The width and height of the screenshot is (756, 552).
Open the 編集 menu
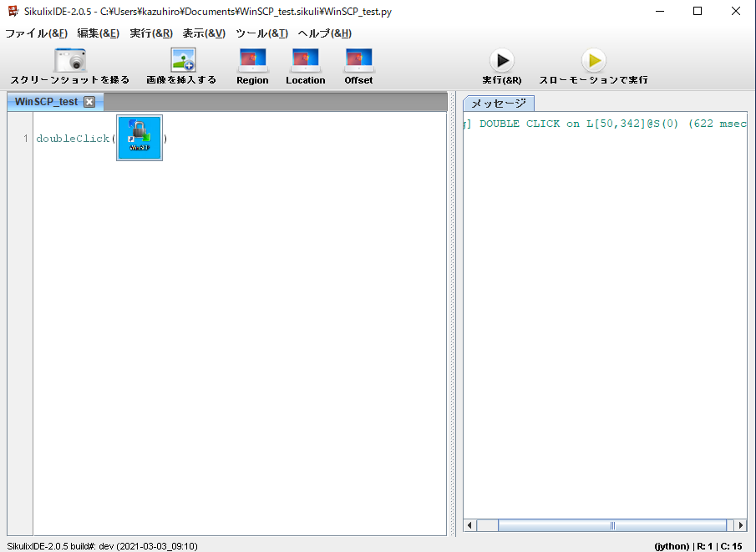pyautogui.click(x=98, y=33)
